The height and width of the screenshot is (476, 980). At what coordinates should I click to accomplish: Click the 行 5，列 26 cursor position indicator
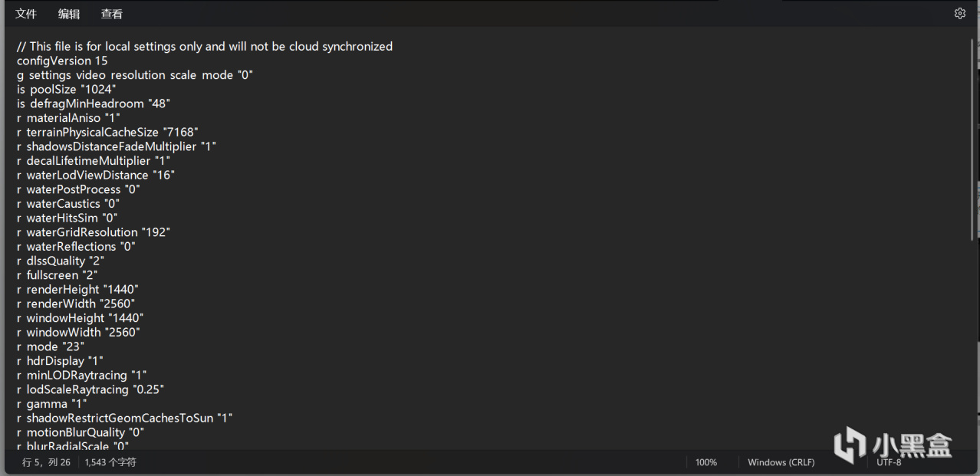click(x=46, y=462)
